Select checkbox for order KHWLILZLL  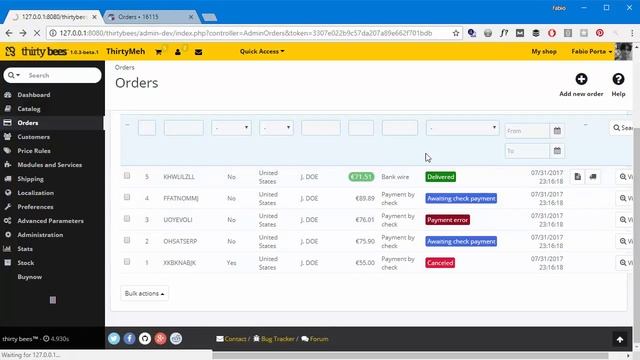point(127,176)
